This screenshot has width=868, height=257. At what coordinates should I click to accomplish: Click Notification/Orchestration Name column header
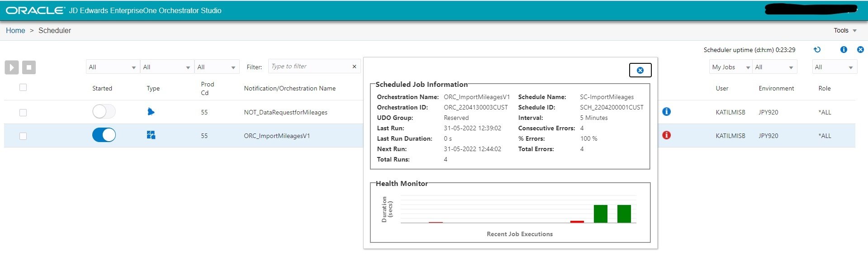[x=289, y=88]
